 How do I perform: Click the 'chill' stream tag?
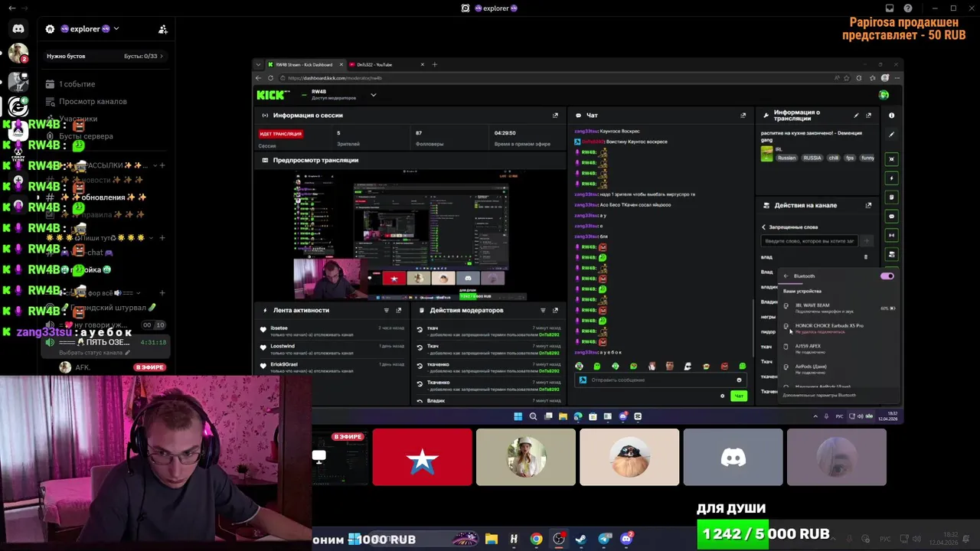(834, 158)
